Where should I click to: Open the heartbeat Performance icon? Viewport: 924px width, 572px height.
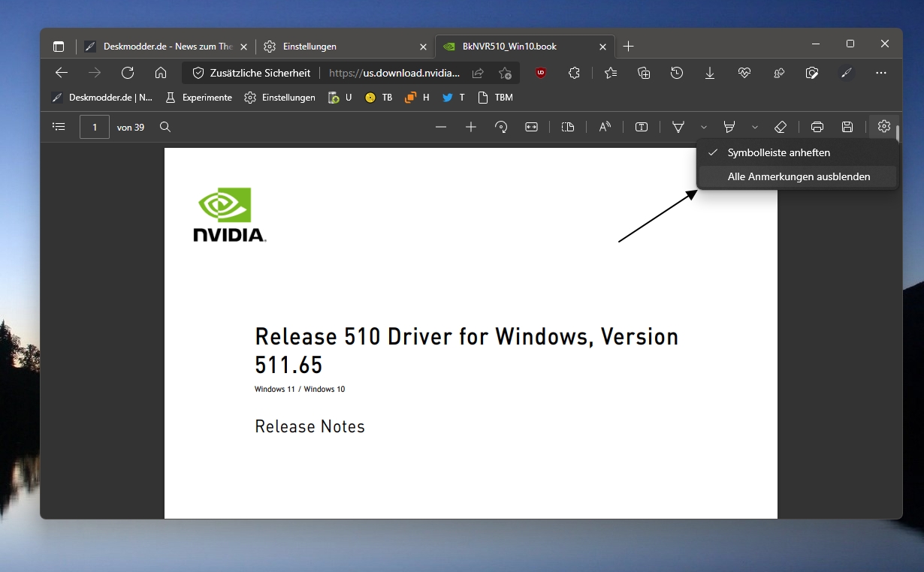coord(744,73)
